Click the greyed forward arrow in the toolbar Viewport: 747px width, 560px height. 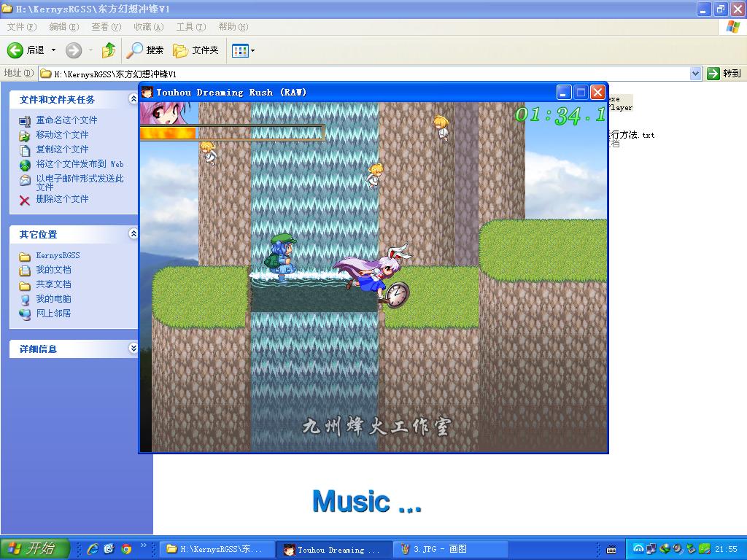[x=74, y=50]
